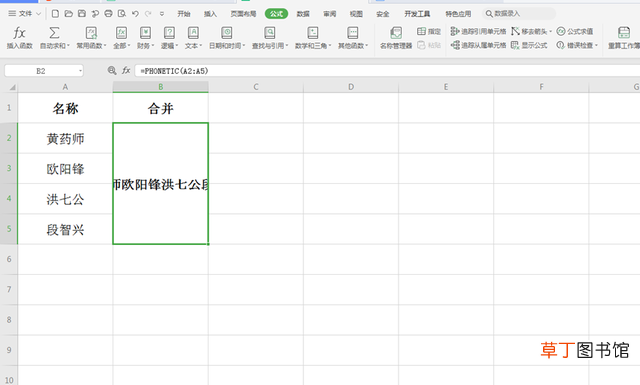Switch to the 插入 (Insert) tab
The height and width of the screenshot is (385, 640).
tap(210, 14)
